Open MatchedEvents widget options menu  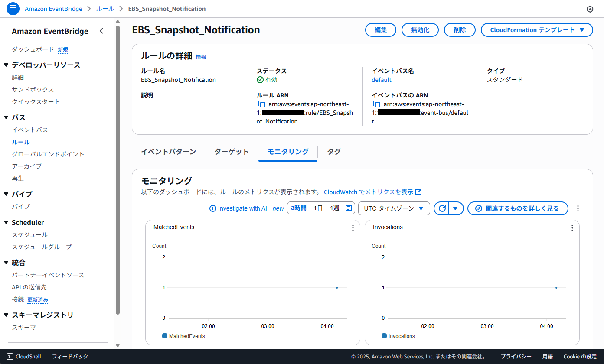353,227
